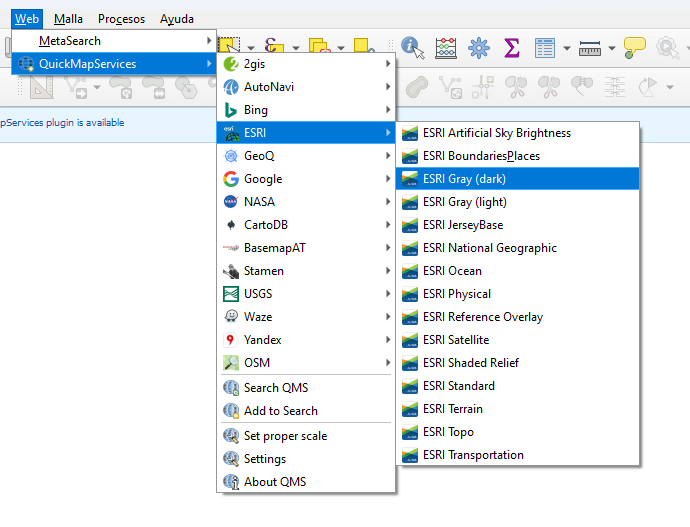The height and width of the screenshot is (527, 690).
Task: Add ESRI Terrain basemap
Action: [x=518, y=409]
